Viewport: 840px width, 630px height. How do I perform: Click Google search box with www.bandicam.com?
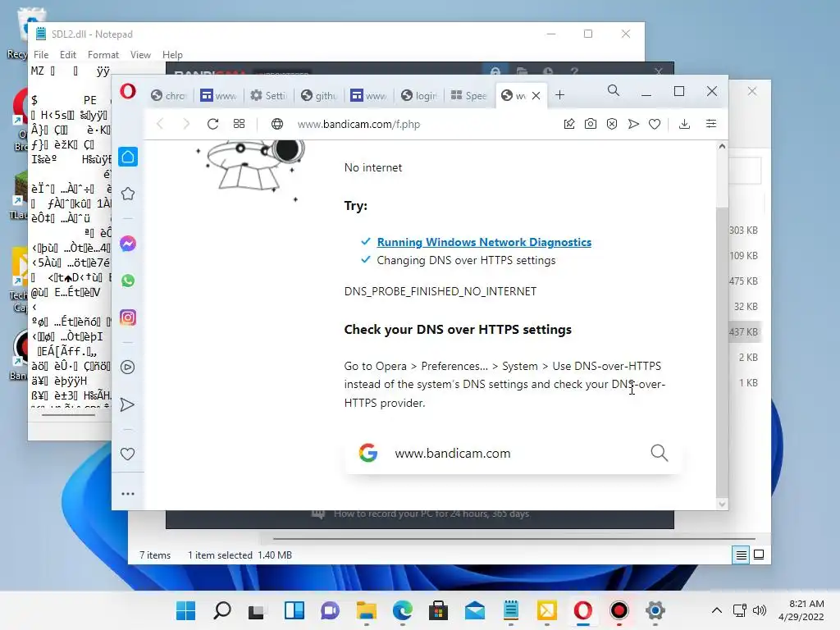[x=514, y=453]
